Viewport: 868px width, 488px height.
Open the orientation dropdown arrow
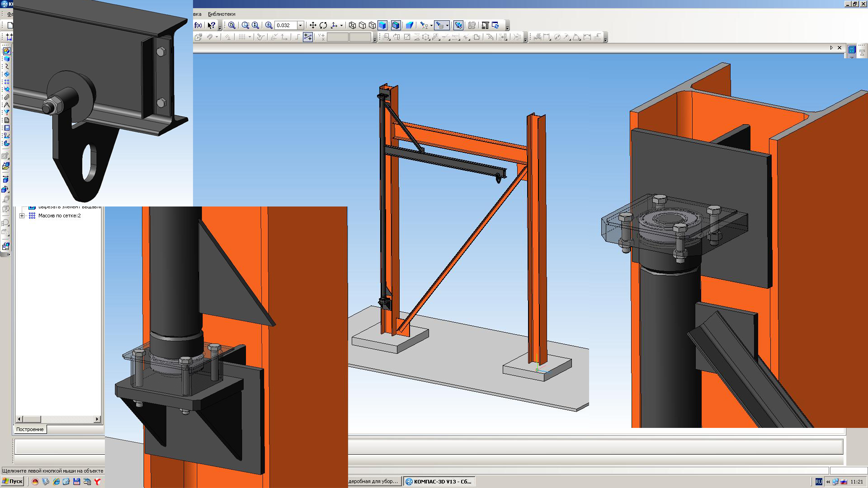(341, 25)
